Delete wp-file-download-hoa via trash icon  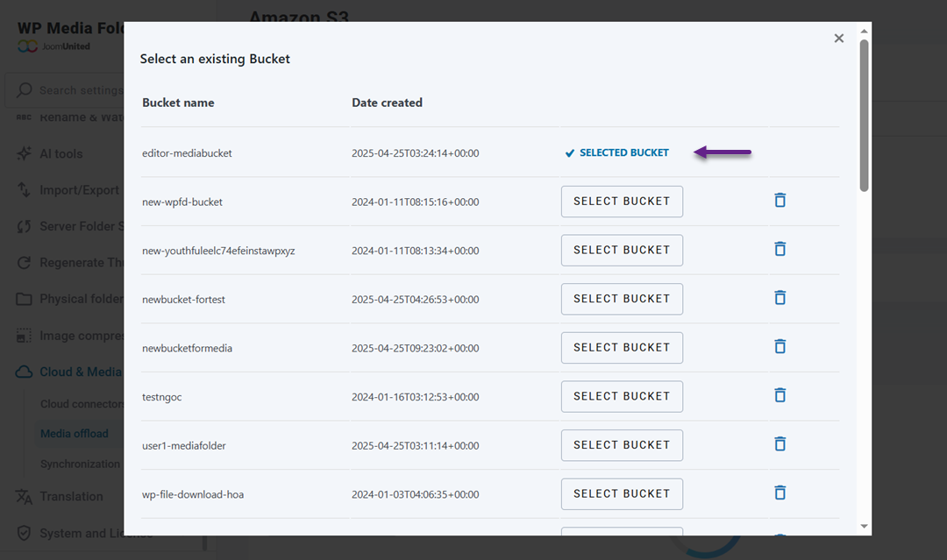pos(780,493)
